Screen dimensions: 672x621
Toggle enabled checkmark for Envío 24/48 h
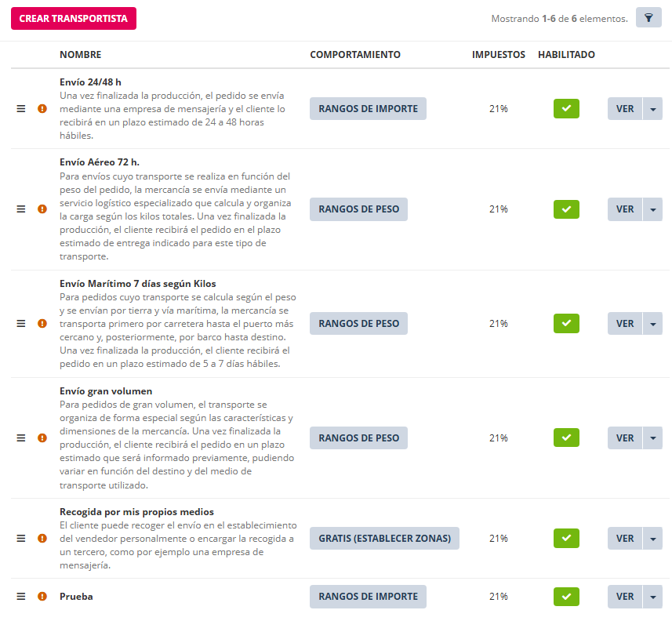tap(566, 109)
